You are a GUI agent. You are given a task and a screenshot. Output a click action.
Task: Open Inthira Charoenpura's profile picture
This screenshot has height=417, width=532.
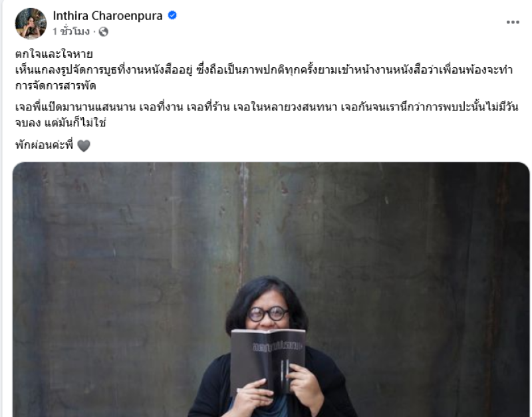(31, 23)
